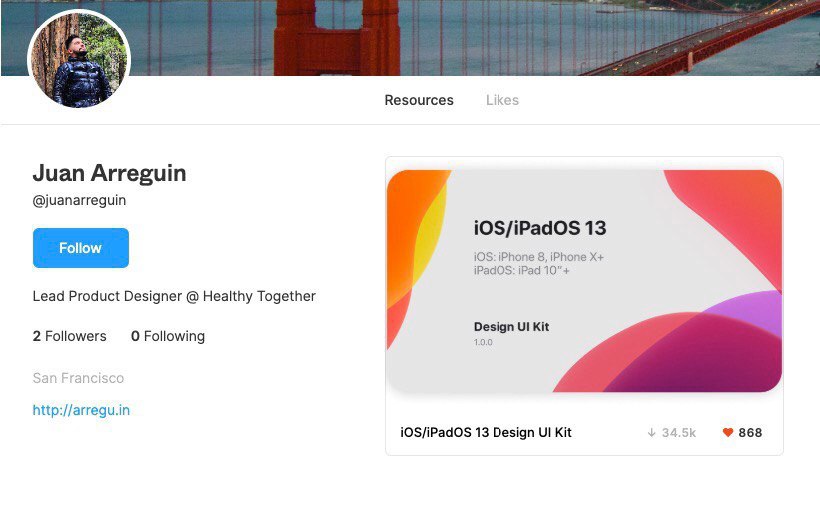Click the Juan Arreguin name heading
Viewport: 820px width, 514px height.
[109, 173]
